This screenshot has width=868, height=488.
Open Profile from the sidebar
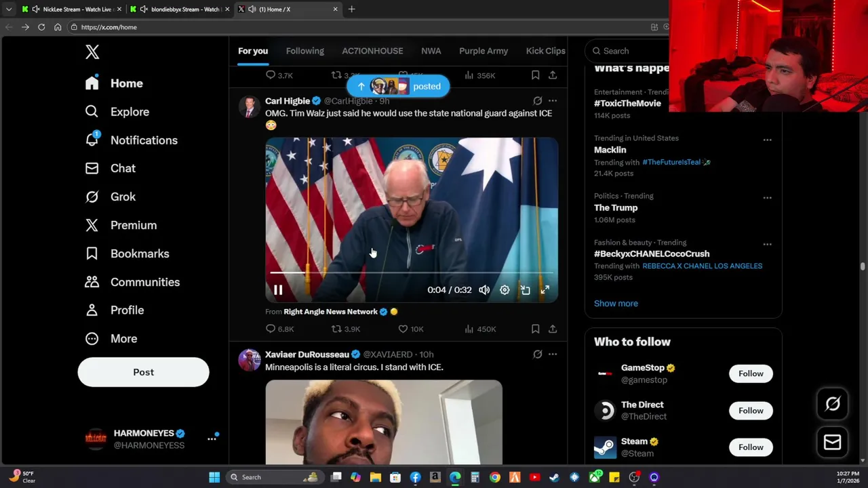click(x=115, y=310)
